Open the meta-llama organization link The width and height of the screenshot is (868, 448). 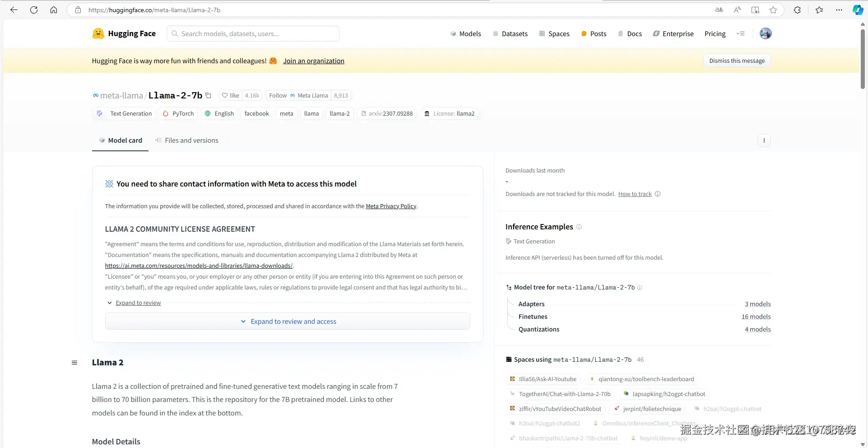121,96
